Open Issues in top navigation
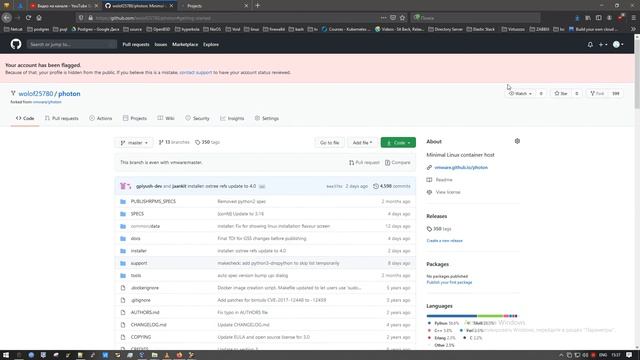This screenshot has height=360, width=640. pos(161,44)
